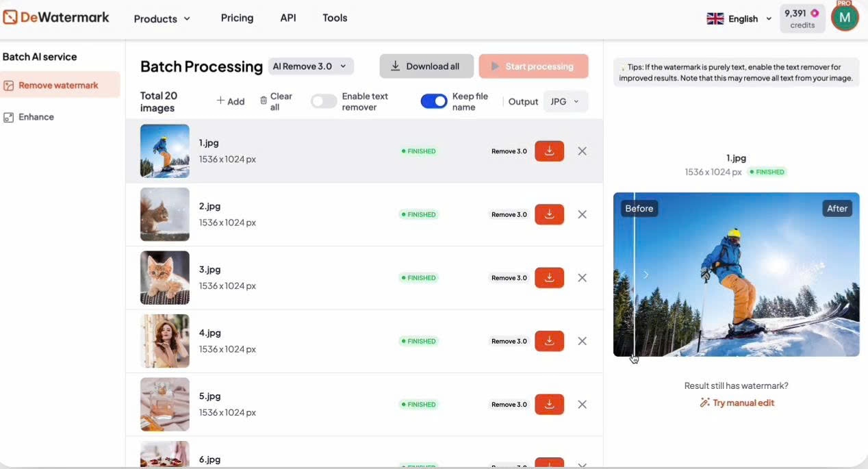Download 5.jpg with the orange button
This screenshot has height=469, width=868.
[549, 405]
